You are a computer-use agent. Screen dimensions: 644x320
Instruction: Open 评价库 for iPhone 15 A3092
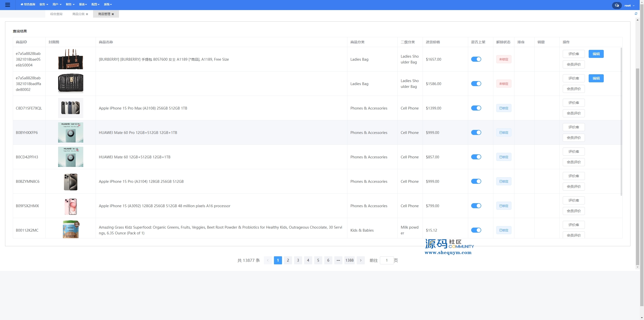[x=574, y=200]
